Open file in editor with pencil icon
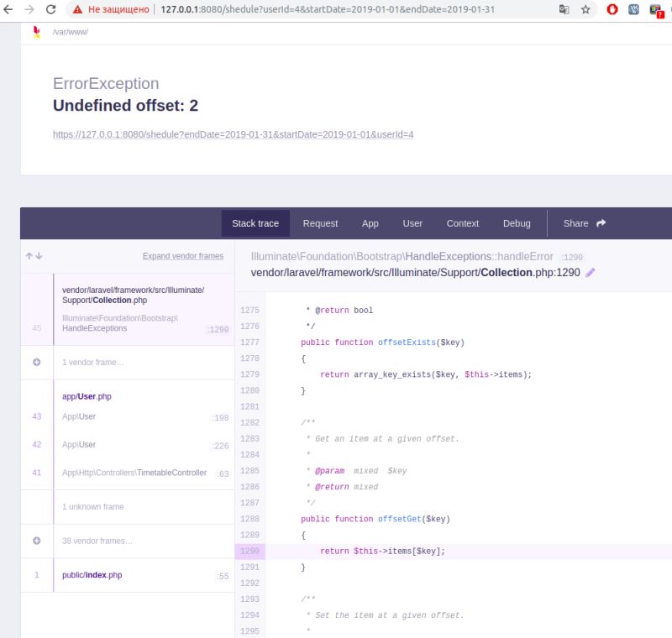The width and height of the screenshot is (672, 638). 591,273
